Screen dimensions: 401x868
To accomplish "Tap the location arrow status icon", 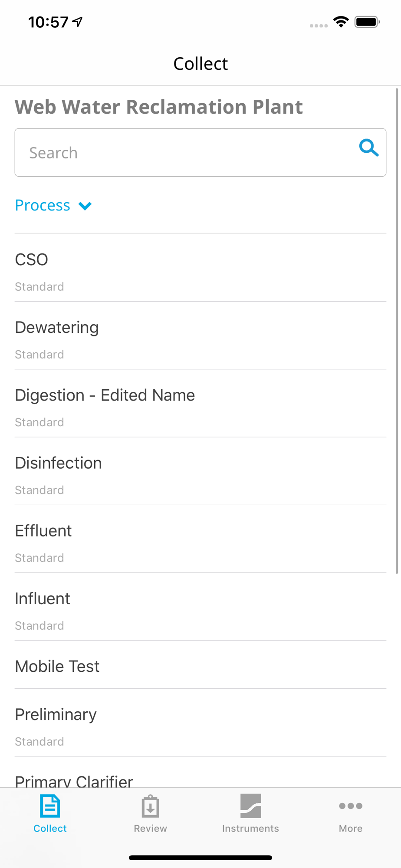I will [x=78, y=22].
